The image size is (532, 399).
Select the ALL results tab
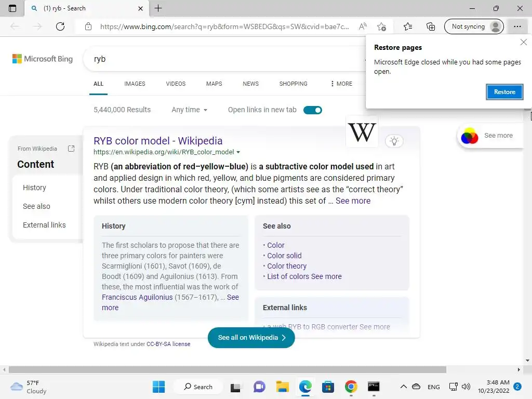98,84
